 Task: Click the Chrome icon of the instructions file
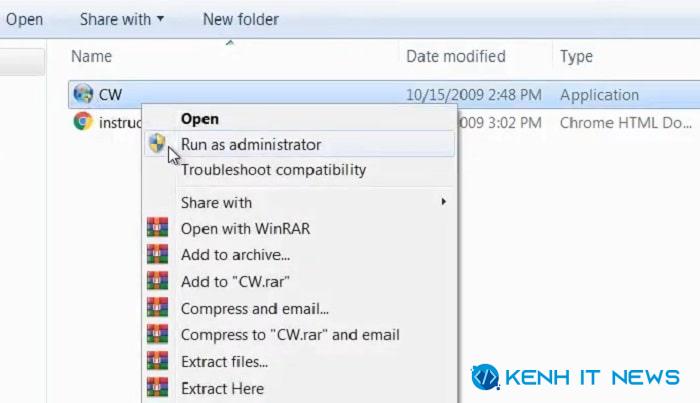click(x=83, y=121)
